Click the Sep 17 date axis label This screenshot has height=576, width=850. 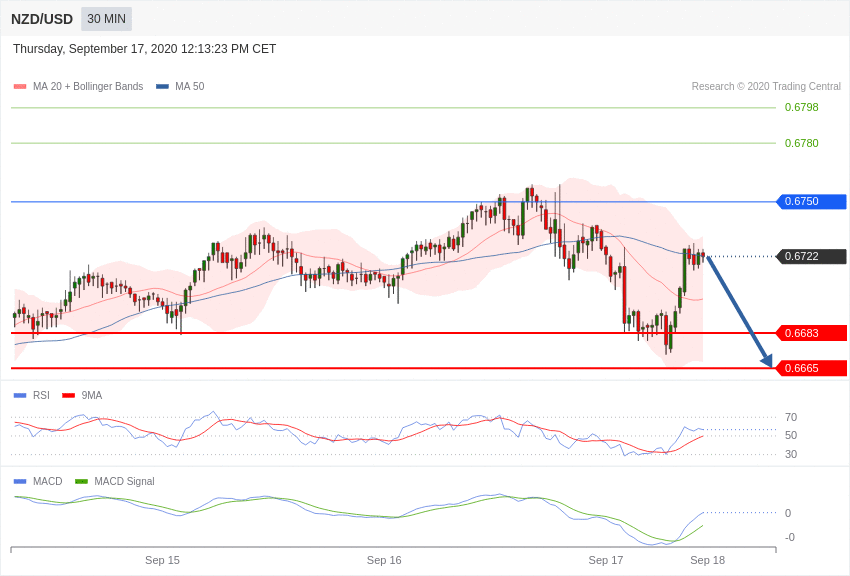click(x=606, y=560)
